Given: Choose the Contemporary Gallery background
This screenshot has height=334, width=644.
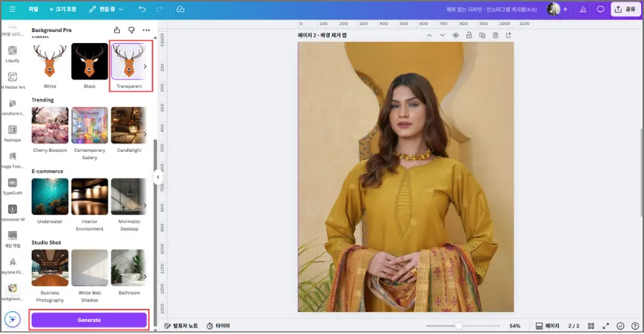Looking at the screenshot, I should coord(90,125).
